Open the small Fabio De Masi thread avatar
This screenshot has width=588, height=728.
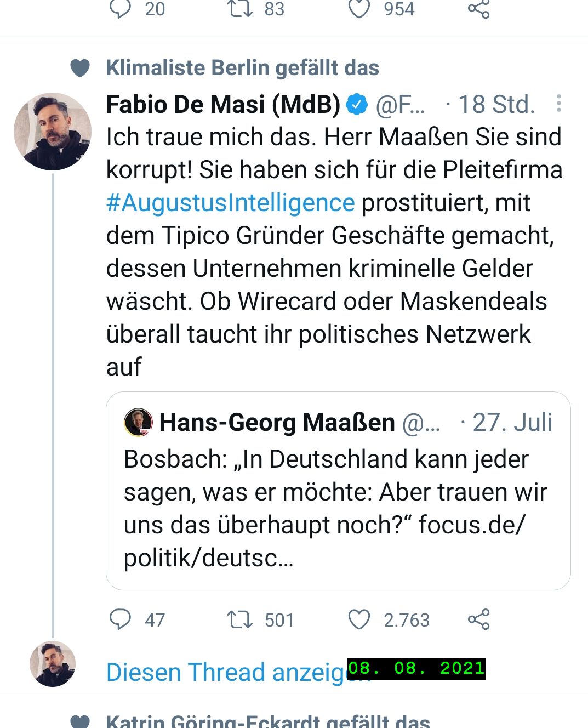53,663
